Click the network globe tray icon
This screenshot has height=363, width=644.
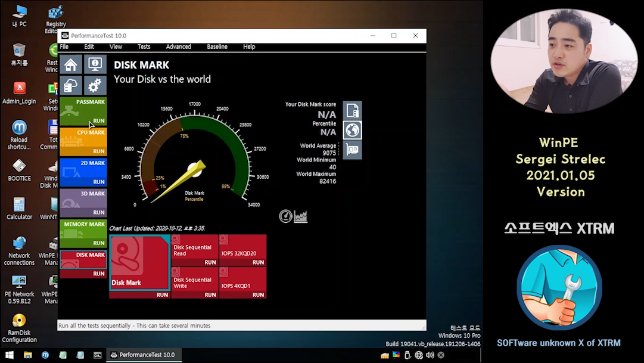click(419, 355)
